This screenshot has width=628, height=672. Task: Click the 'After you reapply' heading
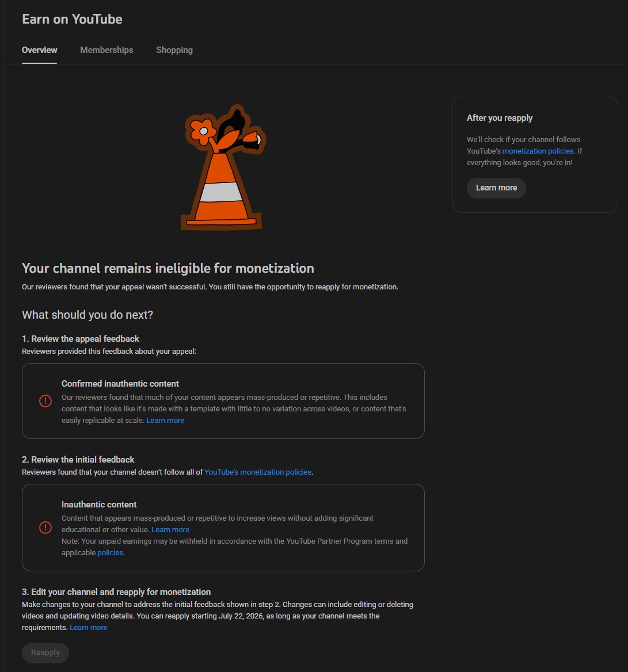(x=500, y=118)
